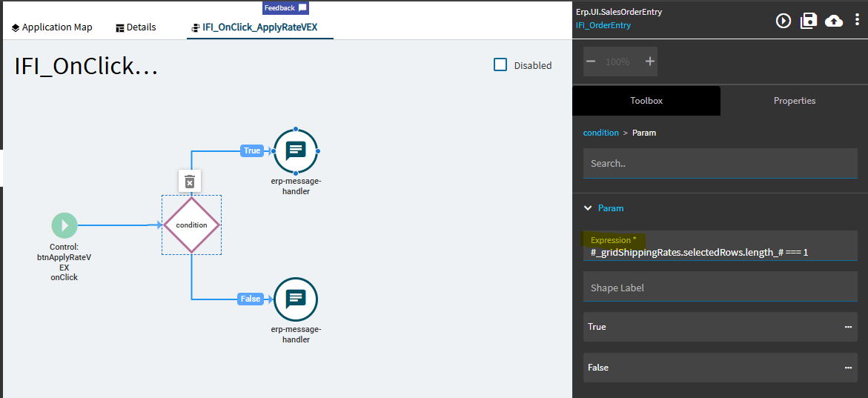Click the Param breadcrumb text

644,133
